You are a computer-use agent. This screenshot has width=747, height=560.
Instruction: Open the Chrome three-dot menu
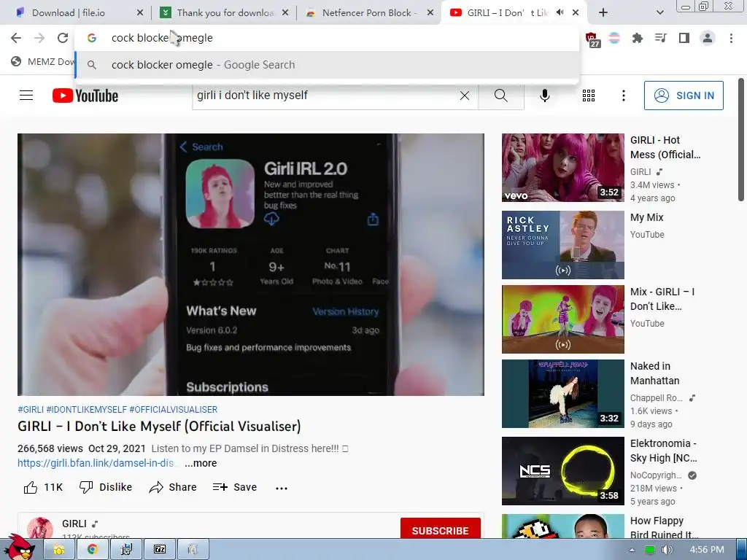pyautogui.click(x=731, y=38)
